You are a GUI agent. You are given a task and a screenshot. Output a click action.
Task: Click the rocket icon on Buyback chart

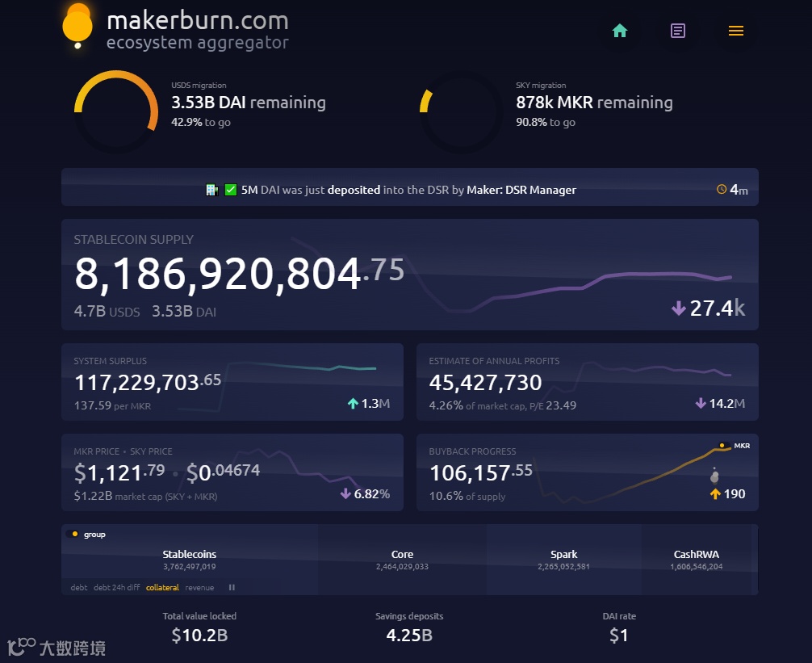pyautogui.click(x=714, y=475)
